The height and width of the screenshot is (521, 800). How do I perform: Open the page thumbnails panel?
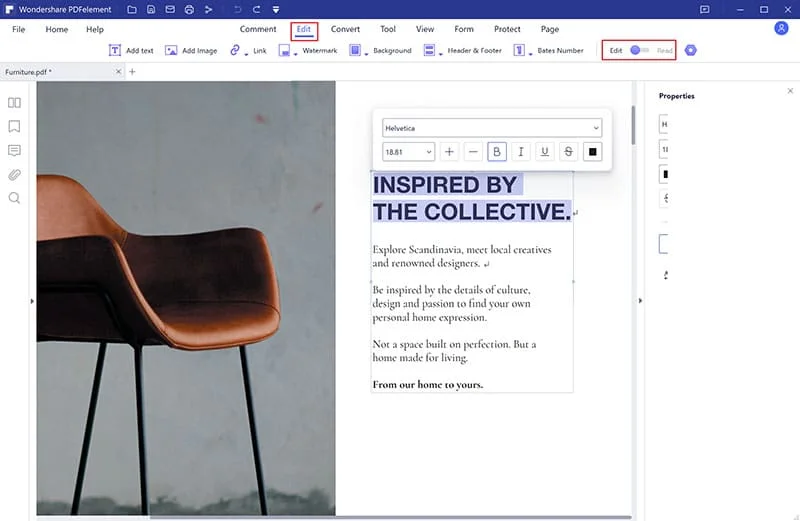[14, 103]
